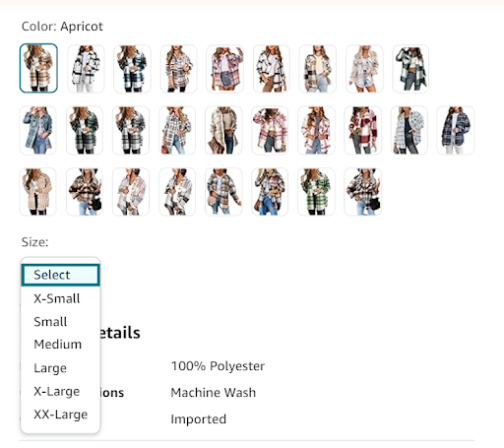Pick the ninth swatch, last in first color row

[410, 69]
